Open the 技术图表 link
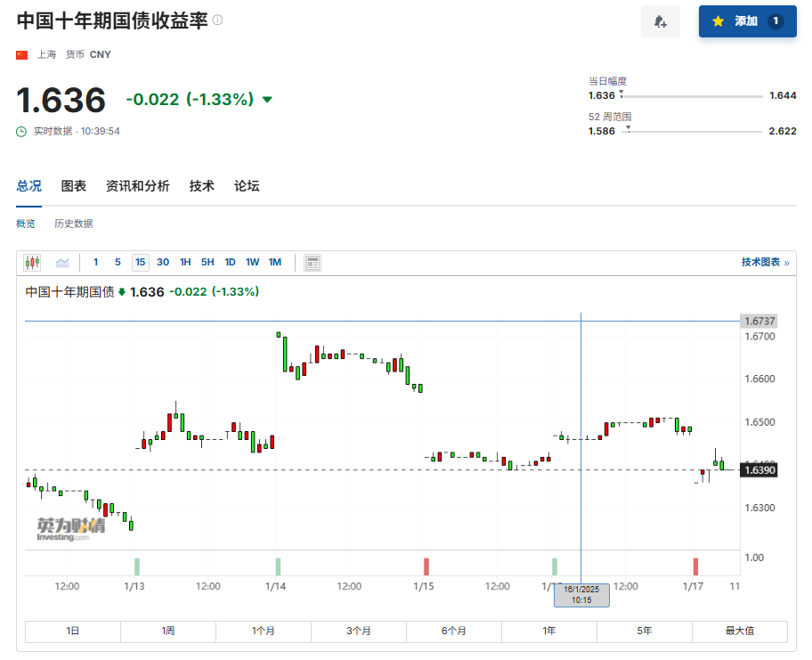 point(764,262)
